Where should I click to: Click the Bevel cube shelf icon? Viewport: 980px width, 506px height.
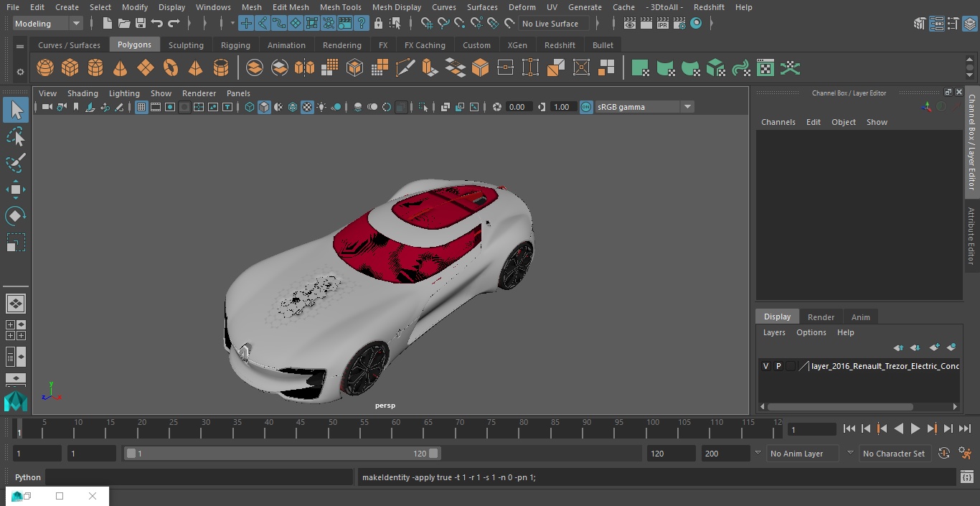click(x=480, y=68)
